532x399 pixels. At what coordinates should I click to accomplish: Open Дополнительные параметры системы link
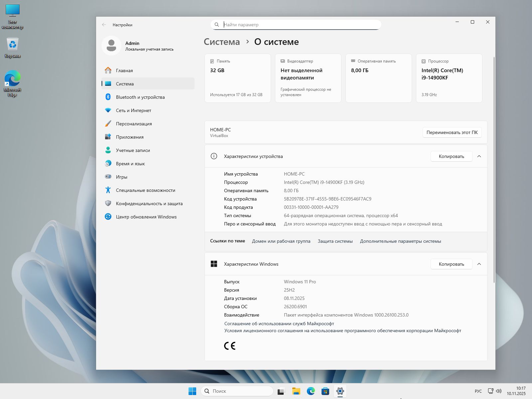400,241
